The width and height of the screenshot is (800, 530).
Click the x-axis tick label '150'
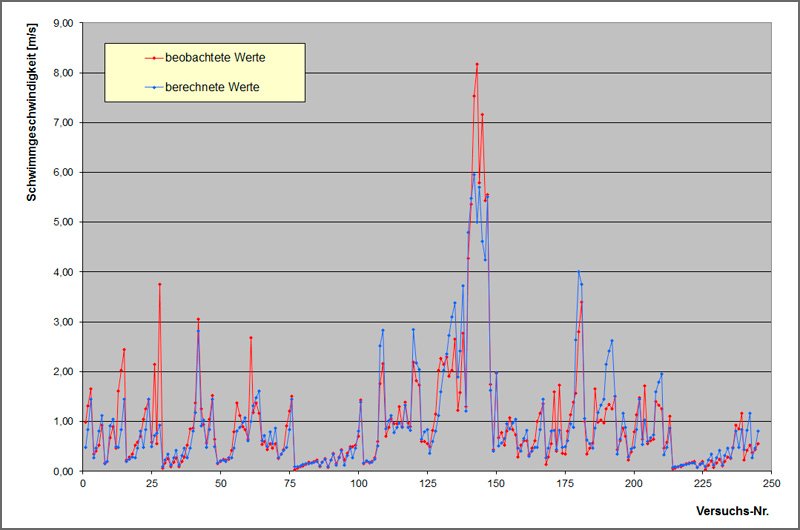click(497, 484)
